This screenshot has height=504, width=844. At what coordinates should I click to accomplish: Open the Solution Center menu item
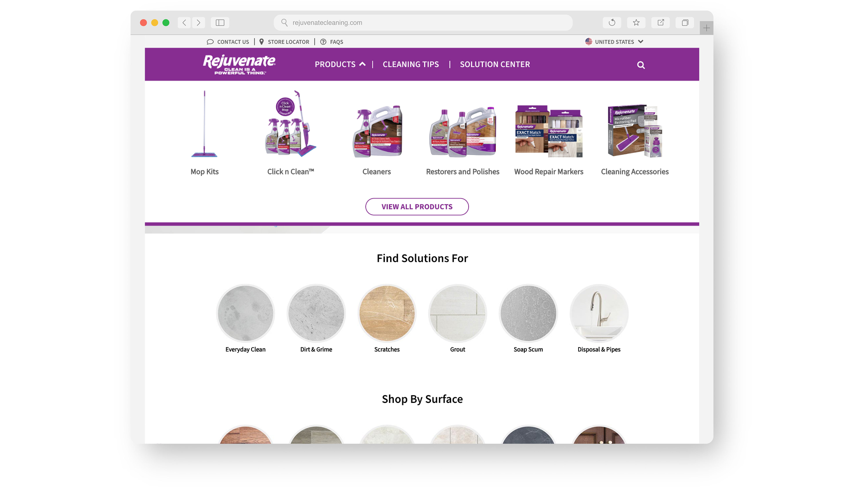click(495, 64)
